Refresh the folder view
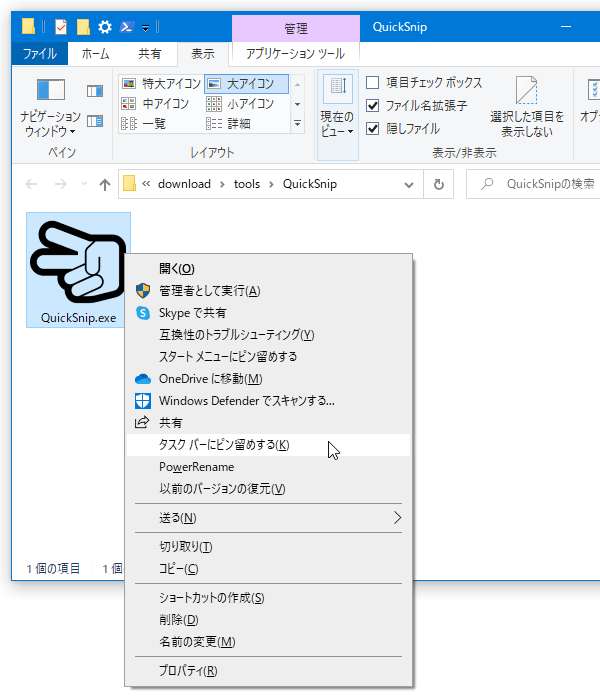Image resolution: width=600 pixels, height=698 pixels. coord(438,184)
